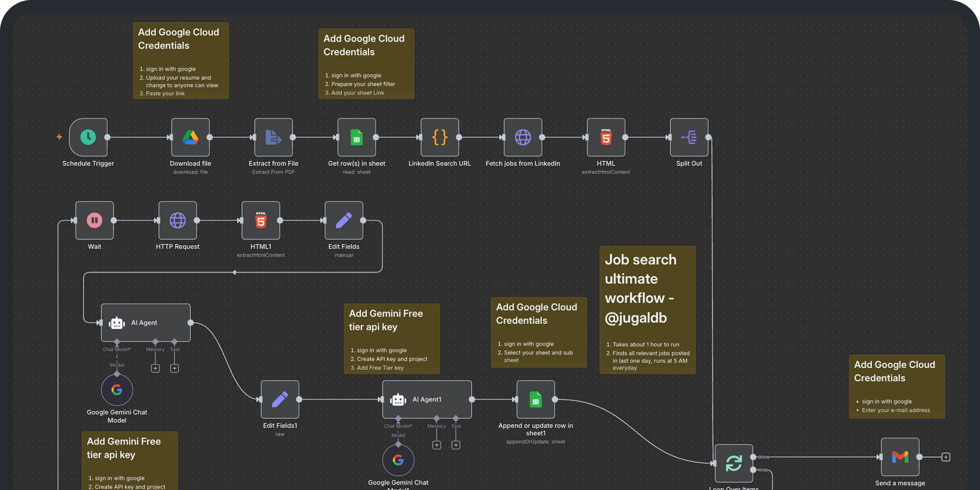Click the Schedule Trigger output connector

(107, 137)
